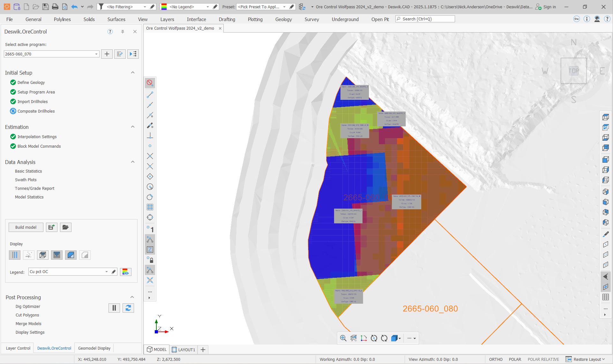Screen dimensions: 613x364
Task: Click the run program steps icon
Action: click(x=133, y=54)
